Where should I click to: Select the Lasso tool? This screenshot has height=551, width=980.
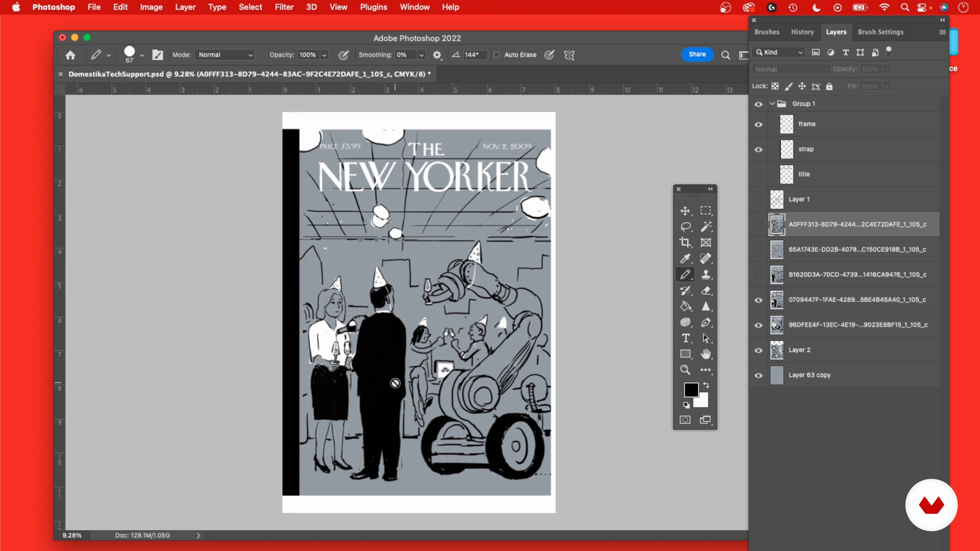(685, 227)
